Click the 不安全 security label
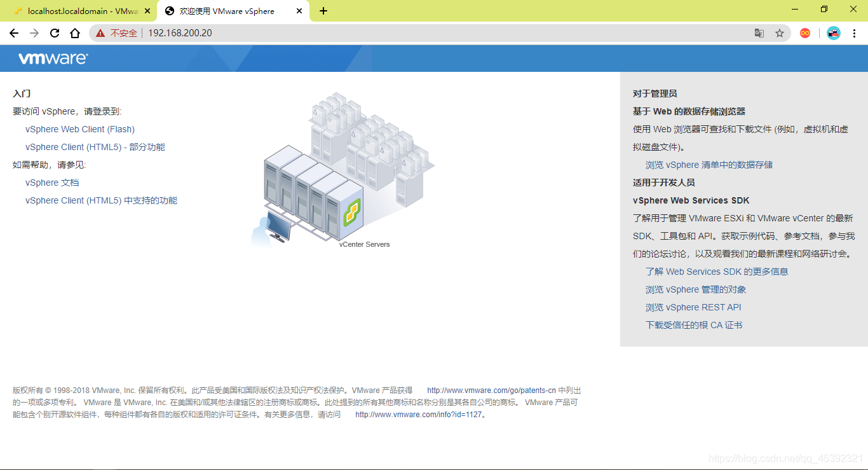The image size is (868, 470). [123, 33]
